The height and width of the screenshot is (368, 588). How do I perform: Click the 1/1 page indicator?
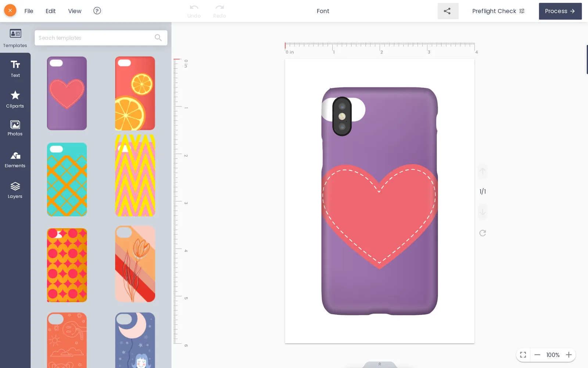(483, 191)
